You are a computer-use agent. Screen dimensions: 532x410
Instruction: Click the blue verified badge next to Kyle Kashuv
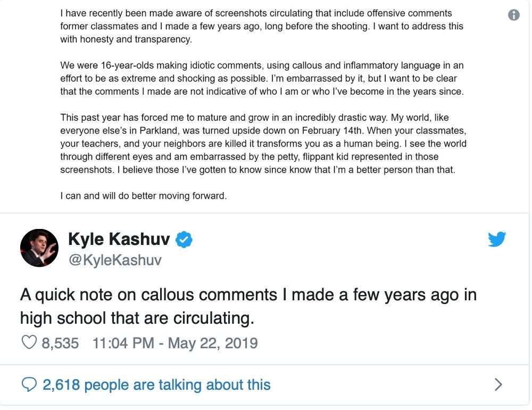coord(184,239)
